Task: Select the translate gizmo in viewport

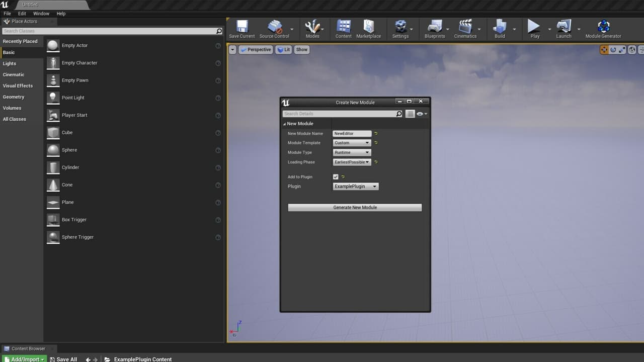Action: [604, 50]
